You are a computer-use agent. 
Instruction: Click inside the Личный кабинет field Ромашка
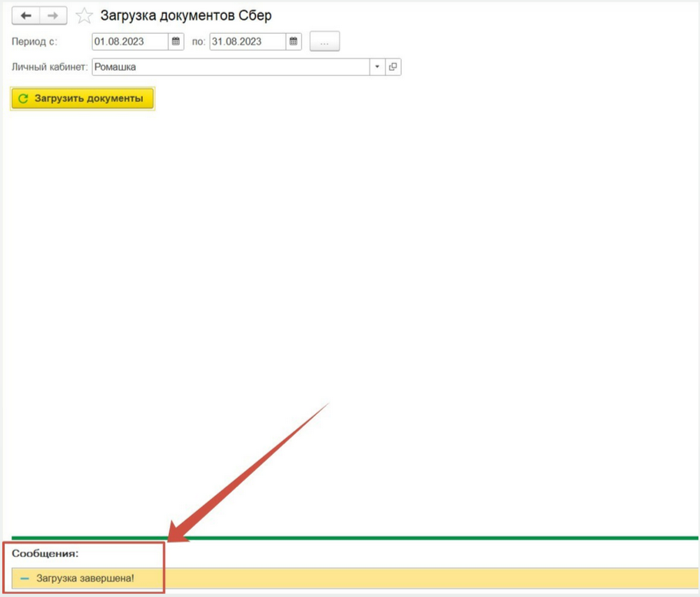pos(229,67)
